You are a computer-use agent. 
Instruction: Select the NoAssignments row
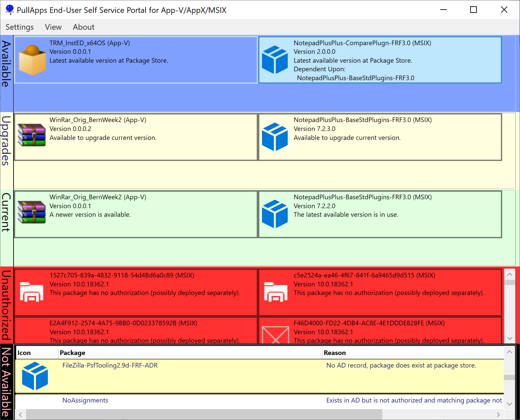point(260,402)
